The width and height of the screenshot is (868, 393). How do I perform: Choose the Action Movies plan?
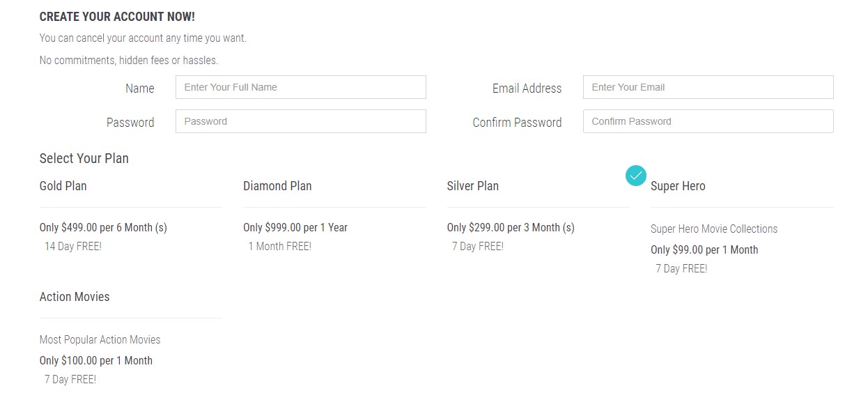point(75,297)
